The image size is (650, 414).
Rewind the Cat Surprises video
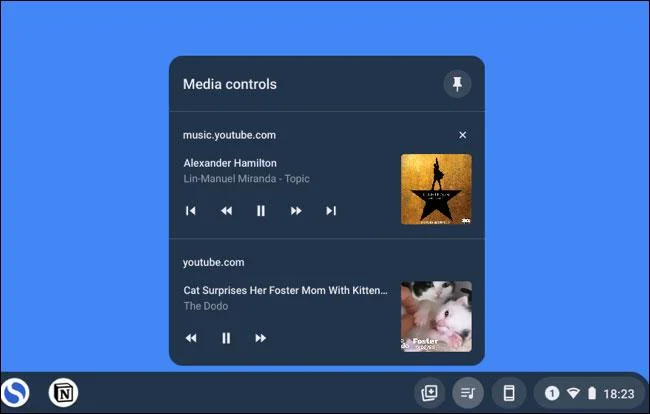coord(191,338)
